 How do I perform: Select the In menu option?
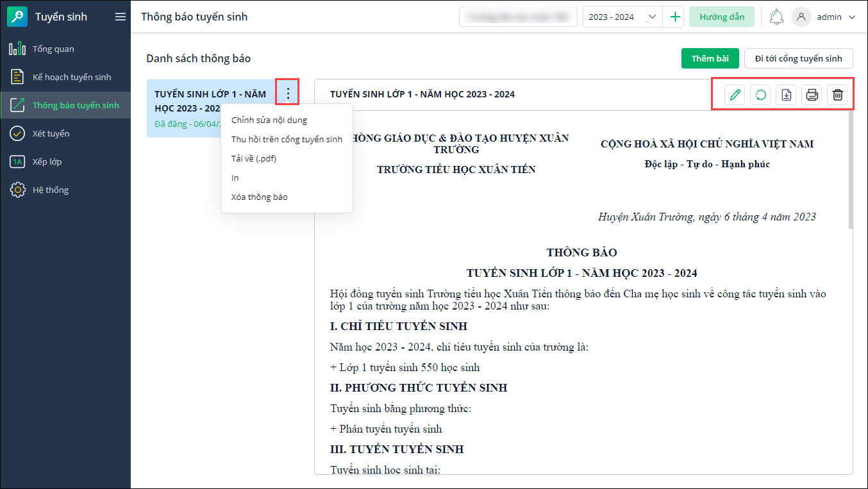coord(287,178)
